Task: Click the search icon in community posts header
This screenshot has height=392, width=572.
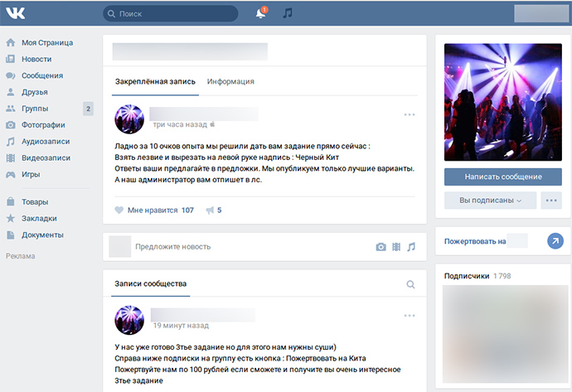Action: pyautogui.click(x=410, y=284)
